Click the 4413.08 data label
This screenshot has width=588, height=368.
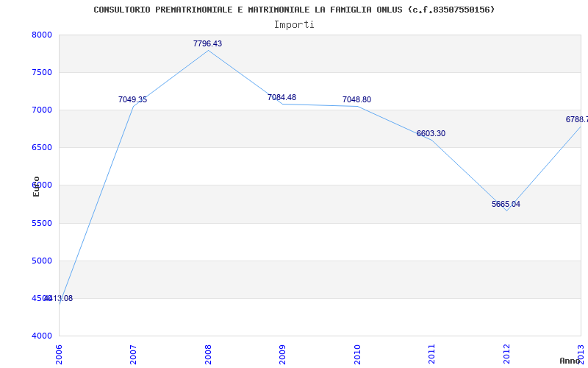click(59, 299)
